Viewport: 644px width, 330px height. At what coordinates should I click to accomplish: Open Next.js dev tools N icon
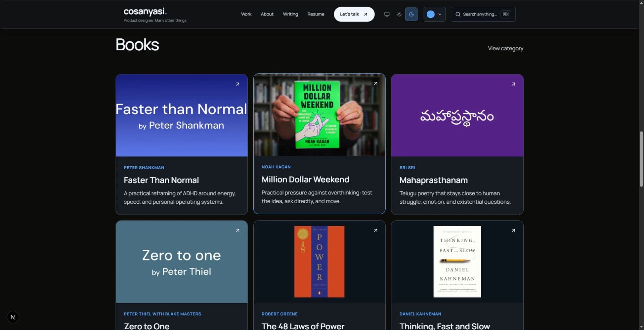13,317
